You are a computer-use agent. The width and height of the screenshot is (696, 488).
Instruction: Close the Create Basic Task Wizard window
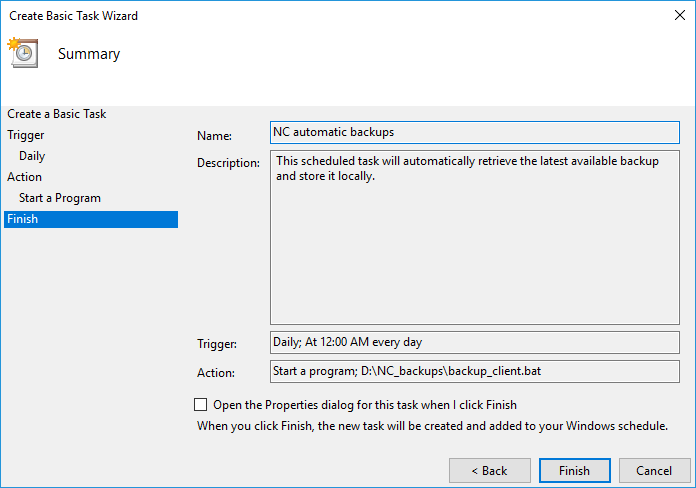tap(679, 15)
